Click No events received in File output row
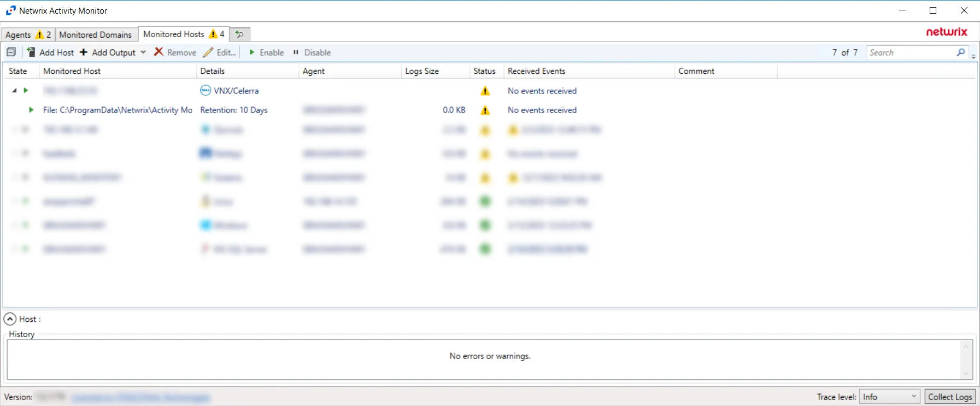980x406 pixels. (x=542, y=110)
